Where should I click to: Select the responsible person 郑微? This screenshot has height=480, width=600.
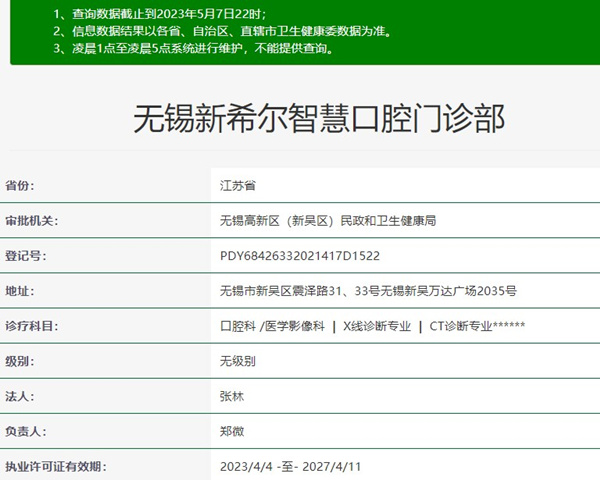click(232, 432)
